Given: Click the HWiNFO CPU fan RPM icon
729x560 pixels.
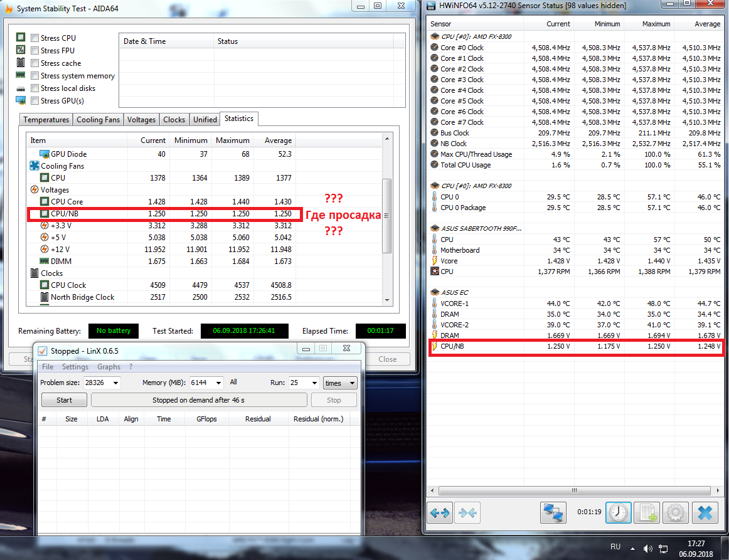Looking at the screenshot, I should [435, 272].
